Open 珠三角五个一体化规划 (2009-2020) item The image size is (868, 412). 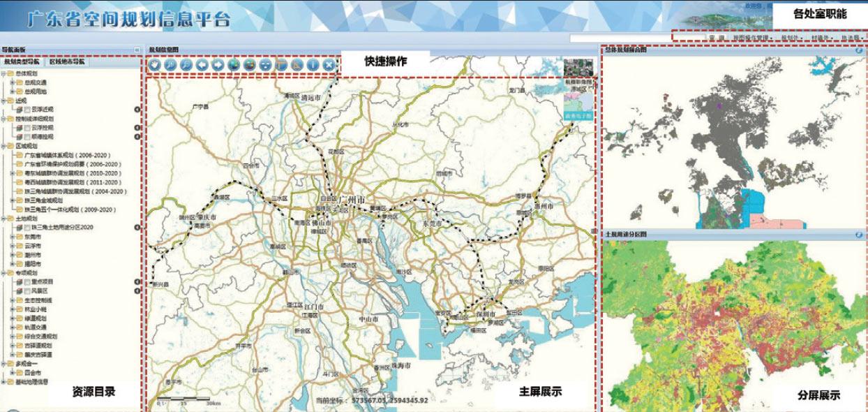69,209
